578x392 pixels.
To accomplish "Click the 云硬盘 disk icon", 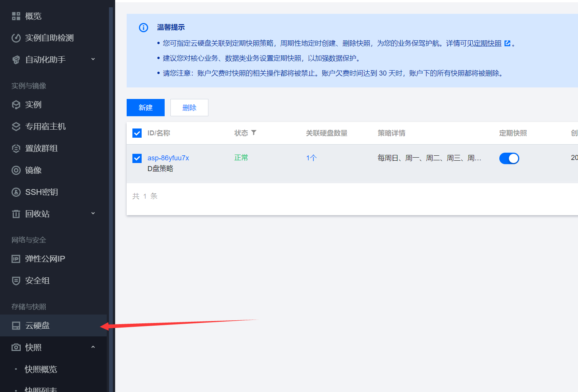I will coord(16,326).
